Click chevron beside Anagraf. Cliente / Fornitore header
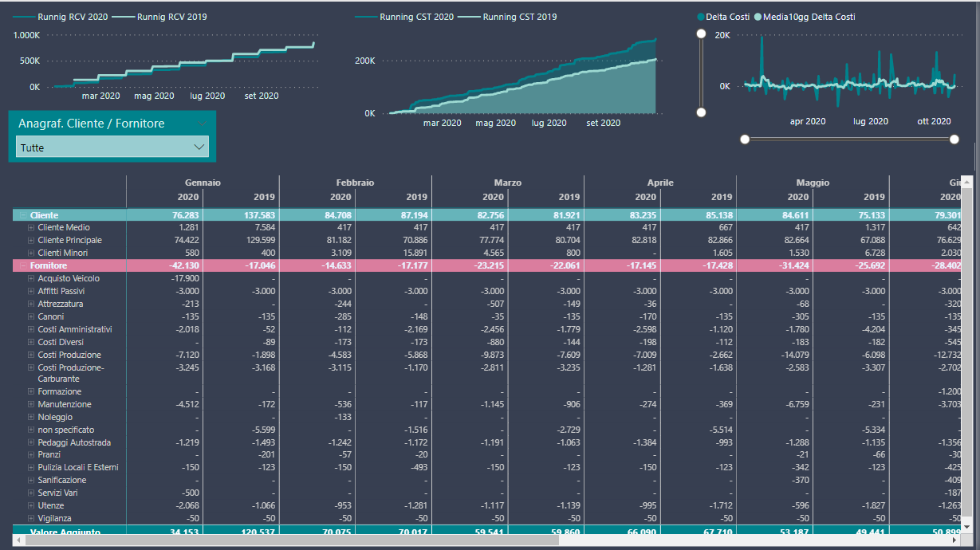Viewport: 980px width, 550px height. click(200, 124)
